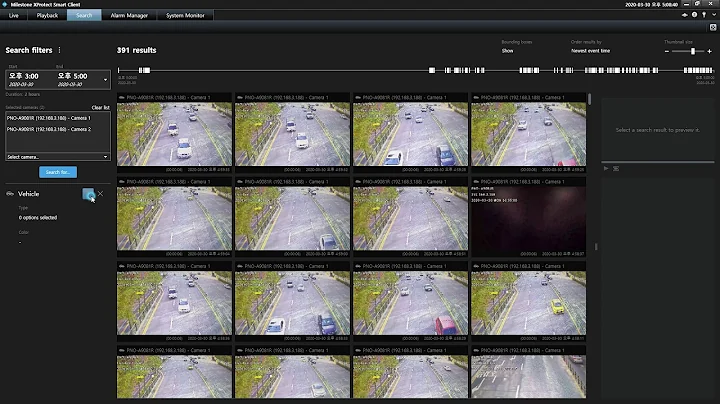Open the Alarm Manager tab
The image size is (720, 404).
click(x=129, y=15)
